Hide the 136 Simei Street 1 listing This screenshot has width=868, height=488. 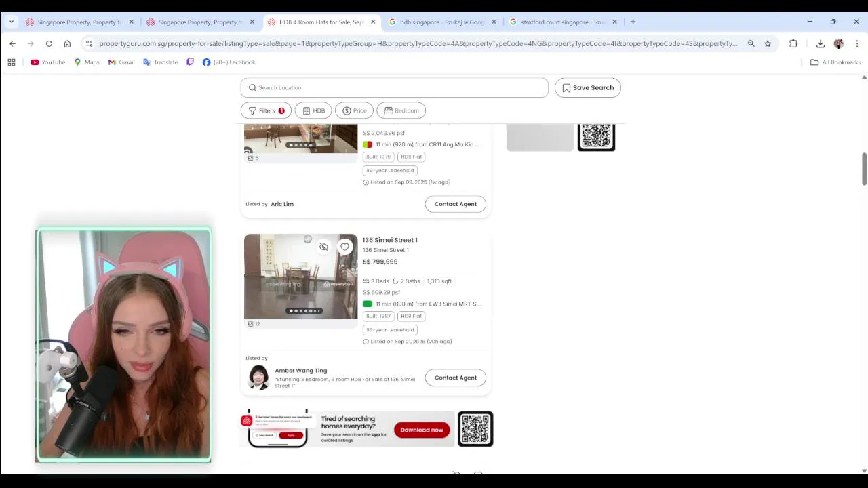pyautogui.click(x=324, y=247)
